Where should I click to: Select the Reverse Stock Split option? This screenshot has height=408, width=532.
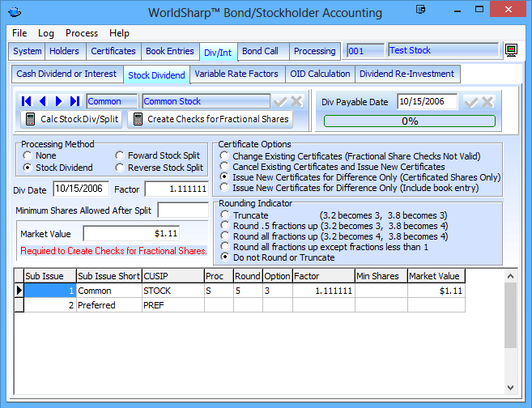coord(121,168)
